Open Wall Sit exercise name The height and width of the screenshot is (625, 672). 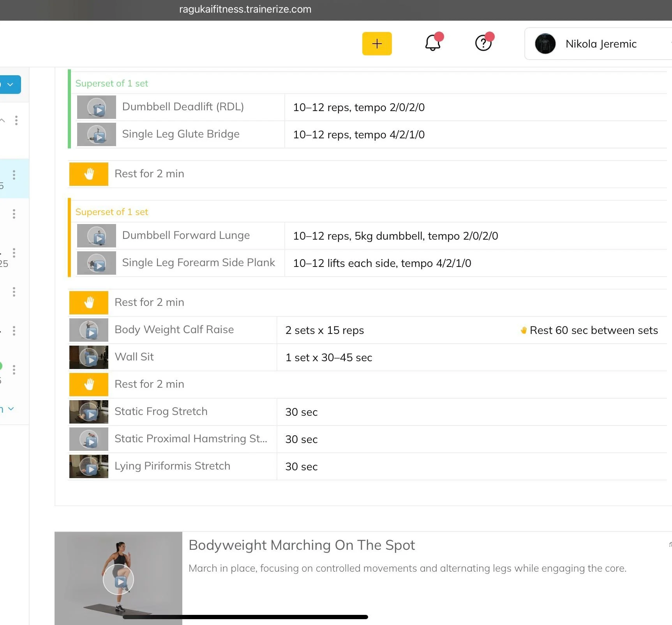click(134, 357)
